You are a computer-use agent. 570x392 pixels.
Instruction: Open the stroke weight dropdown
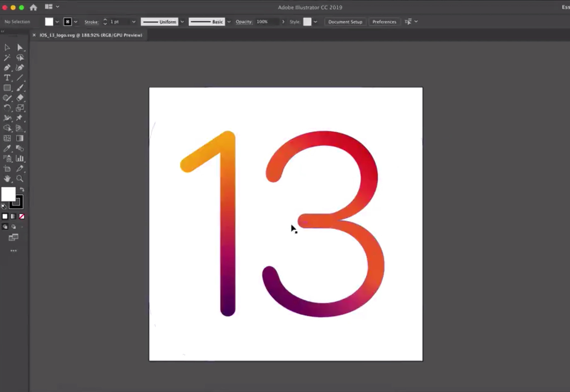pyautogui.click(x=134, y=22)
